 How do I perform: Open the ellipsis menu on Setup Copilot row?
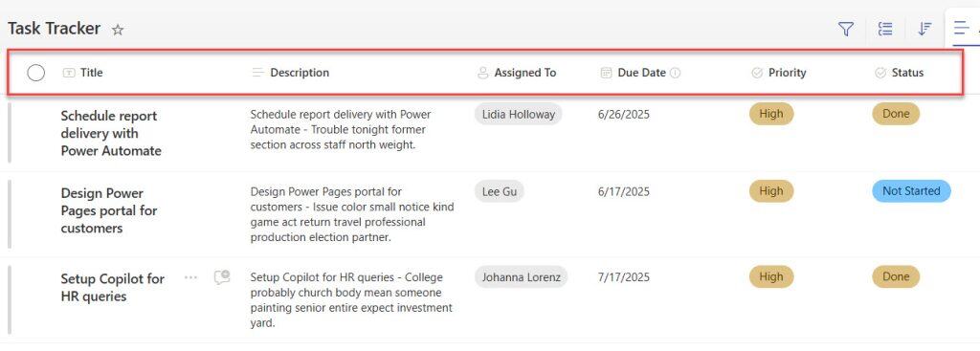pyautogui.click(x=190, y=277)
